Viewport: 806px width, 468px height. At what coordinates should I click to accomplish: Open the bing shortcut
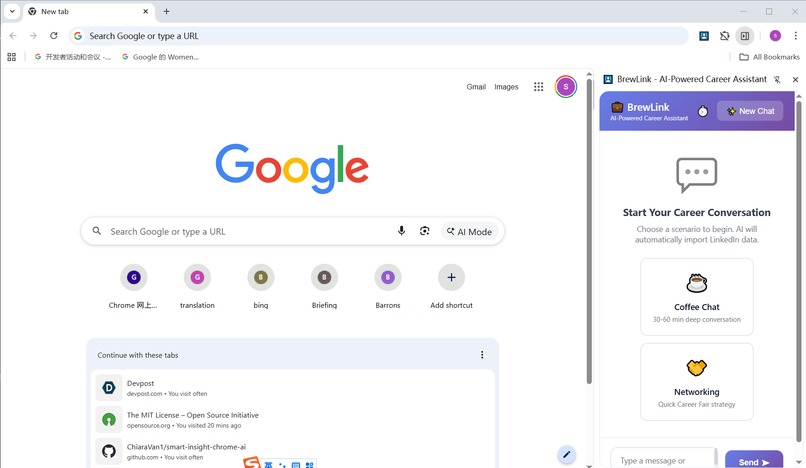point(261,287)
